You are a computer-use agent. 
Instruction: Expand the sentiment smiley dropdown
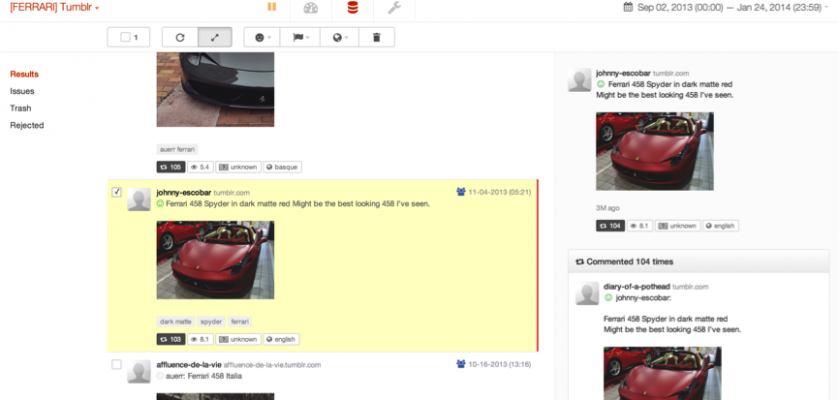[x=264, y=37]
